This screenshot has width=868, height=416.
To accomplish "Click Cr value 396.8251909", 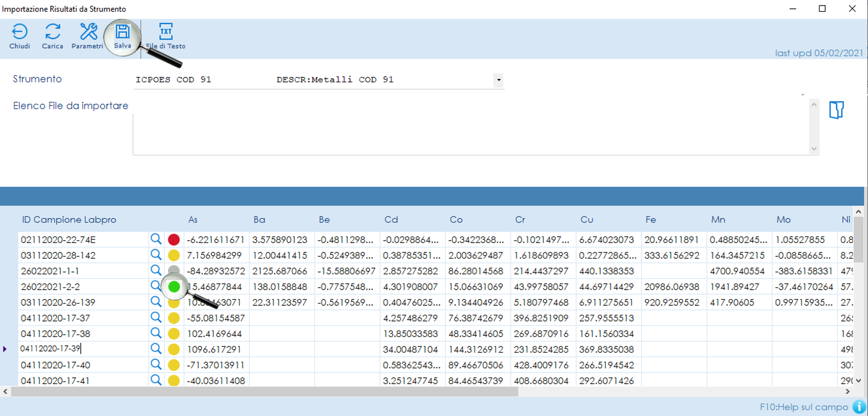I will pos(544,318).
